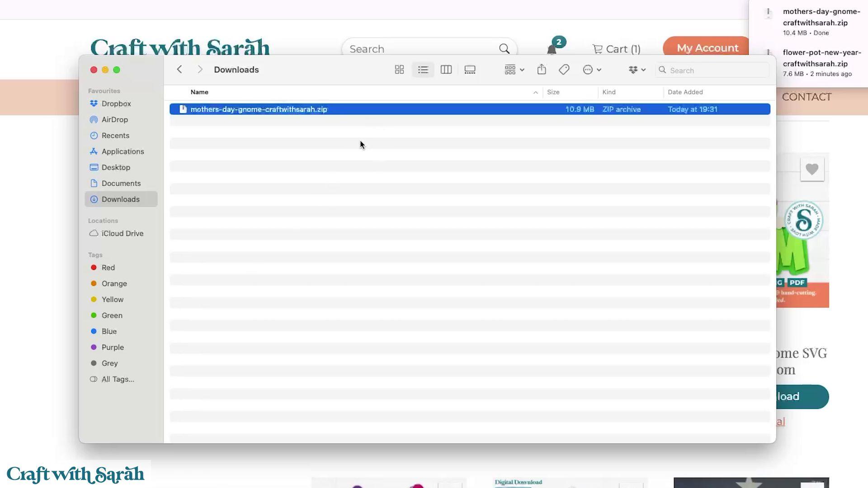This screenshot has width=868, height=488.
Task: Open Recents in Finder sidebar
Action: [121, 136]
